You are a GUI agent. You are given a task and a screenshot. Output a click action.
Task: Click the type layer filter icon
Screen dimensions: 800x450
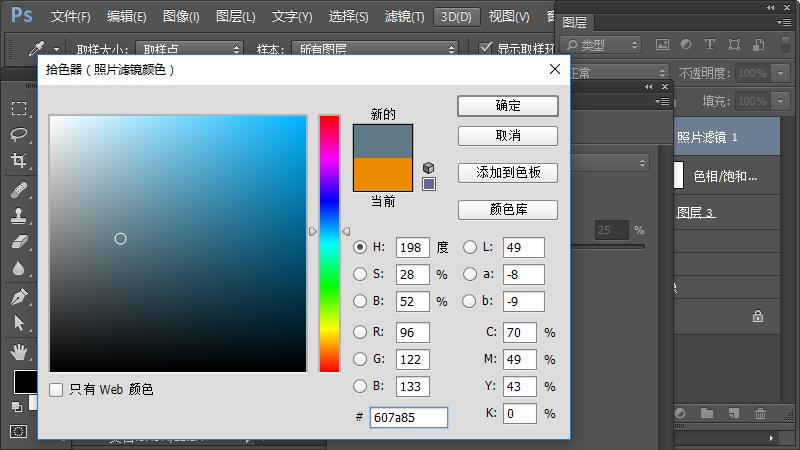point(710,45)
